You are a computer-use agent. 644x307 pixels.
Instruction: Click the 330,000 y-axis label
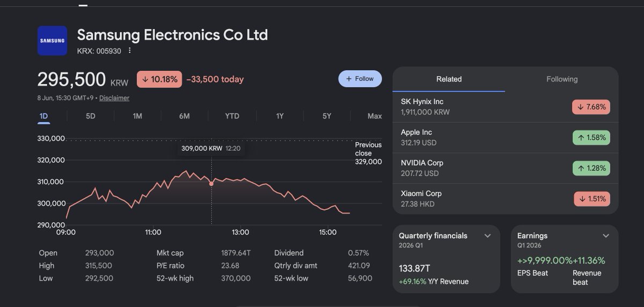(x=51, y=138)
